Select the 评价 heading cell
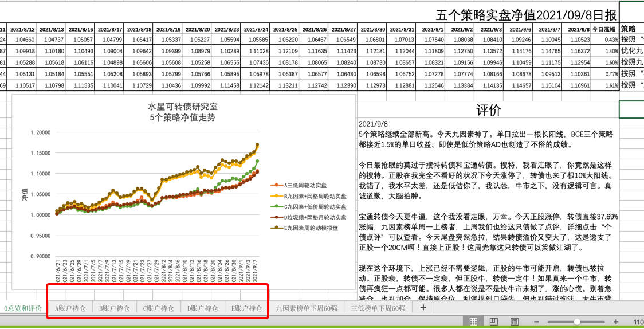 click(488, 110)
